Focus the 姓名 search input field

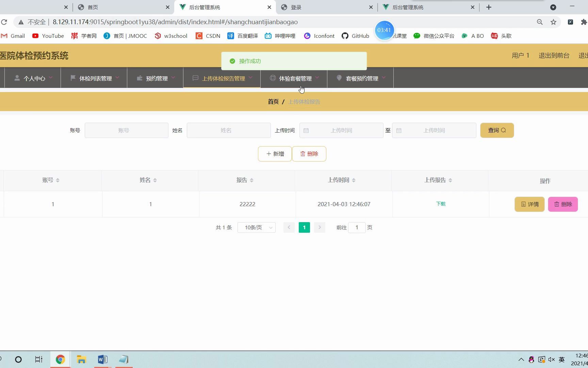(x=229, y=130)
